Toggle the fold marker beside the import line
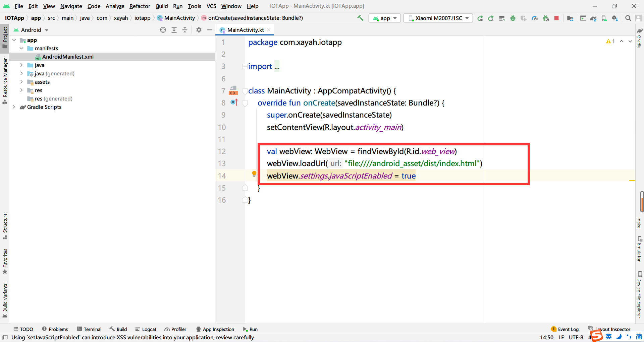The height and width of the screenshot is (342, 644). coord(245,67)
